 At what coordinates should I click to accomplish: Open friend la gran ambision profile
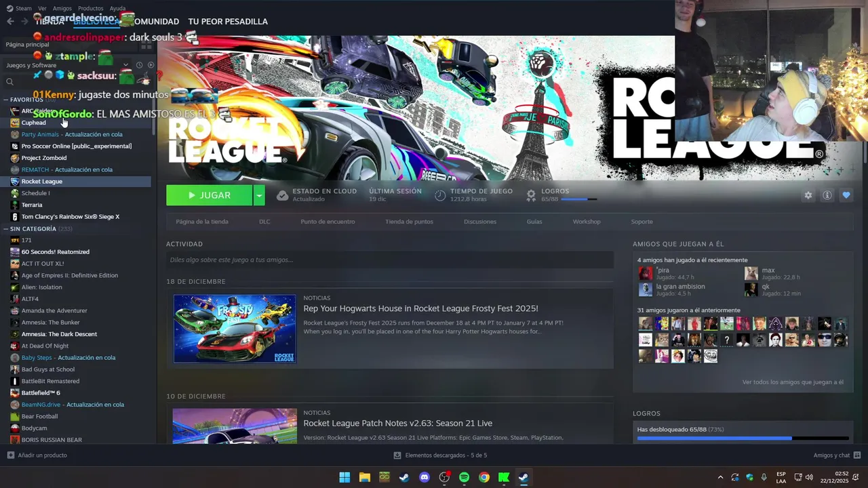(x=680, y=287)
